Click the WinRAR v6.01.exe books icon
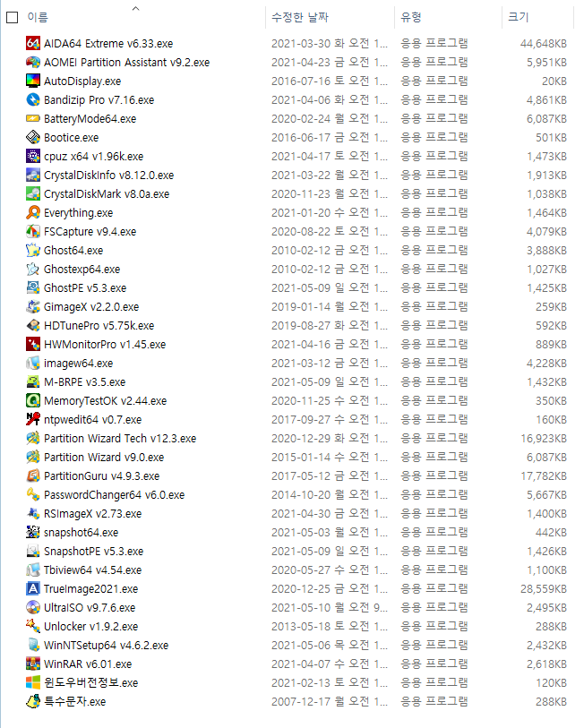584x728 pixels. click(x=33, y=664)
